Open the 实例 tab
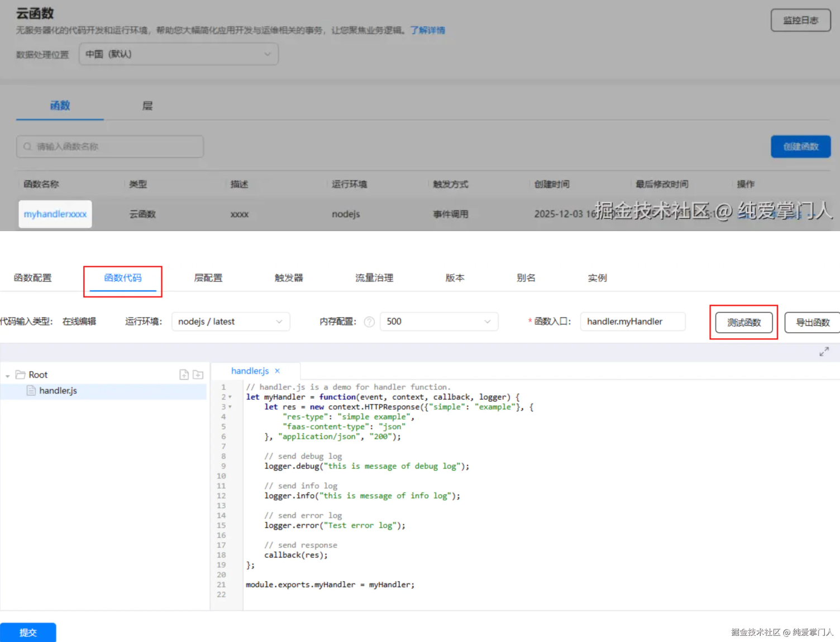 coord(597,277)
